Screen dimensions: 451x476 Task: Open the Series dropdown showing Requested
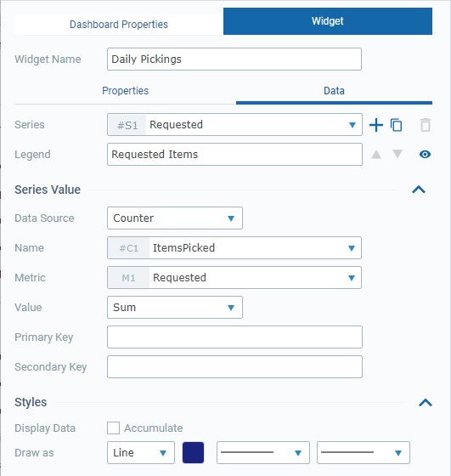tap(234, 125)
